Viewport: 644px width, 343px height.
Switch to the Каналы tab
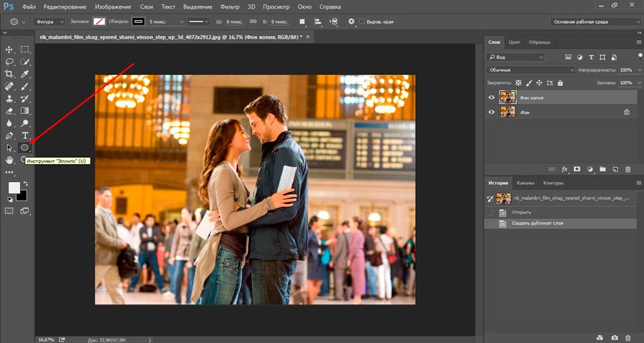525,183
